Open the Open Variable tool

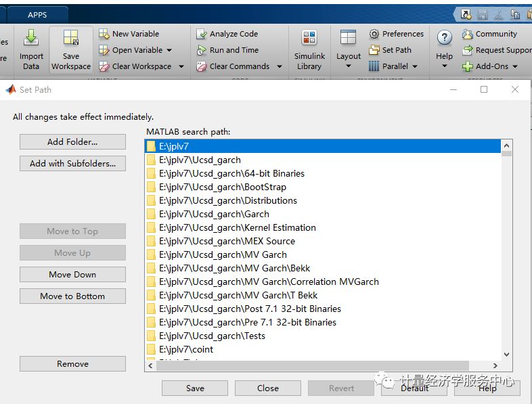point(131,50)
